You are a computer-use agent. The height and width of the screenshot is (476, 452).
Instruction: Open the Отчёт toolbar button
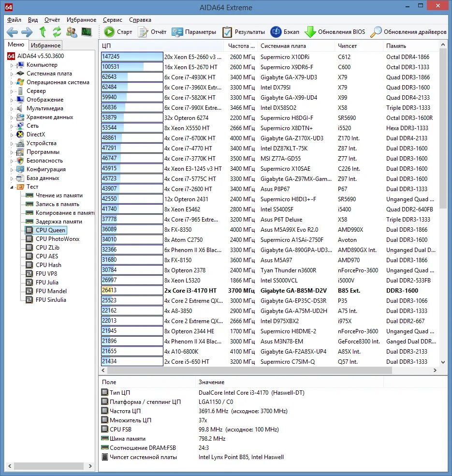tap(152, 32)
